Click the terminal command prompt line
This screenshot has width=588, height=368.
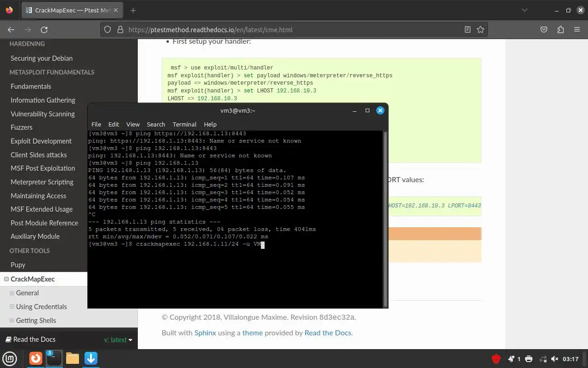[x=176, y=244]
